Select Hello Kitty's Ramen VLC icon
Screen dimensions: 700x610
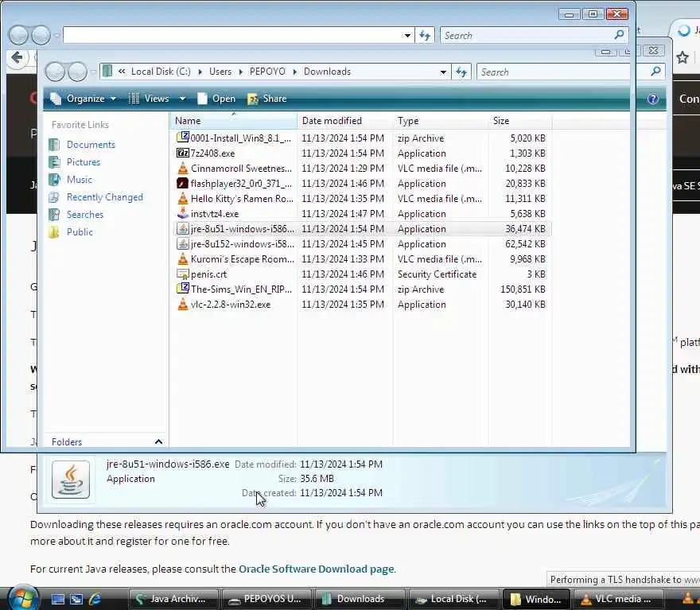[183, 198]
